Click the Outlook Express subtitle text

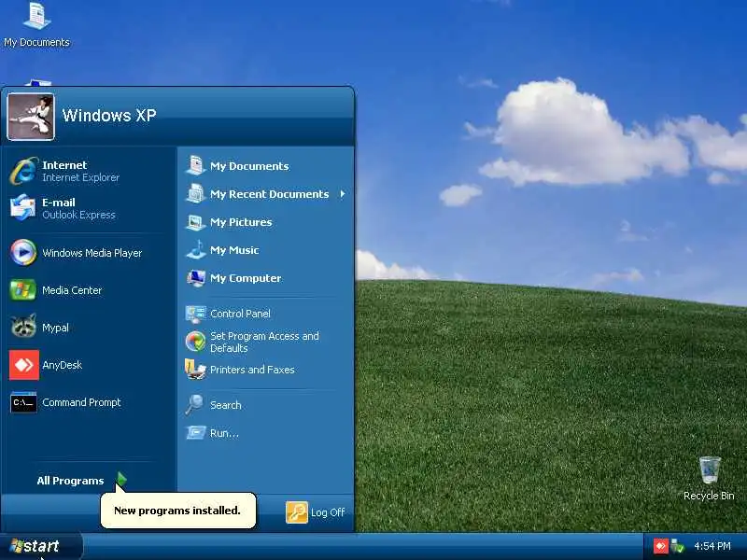point(78,215)
